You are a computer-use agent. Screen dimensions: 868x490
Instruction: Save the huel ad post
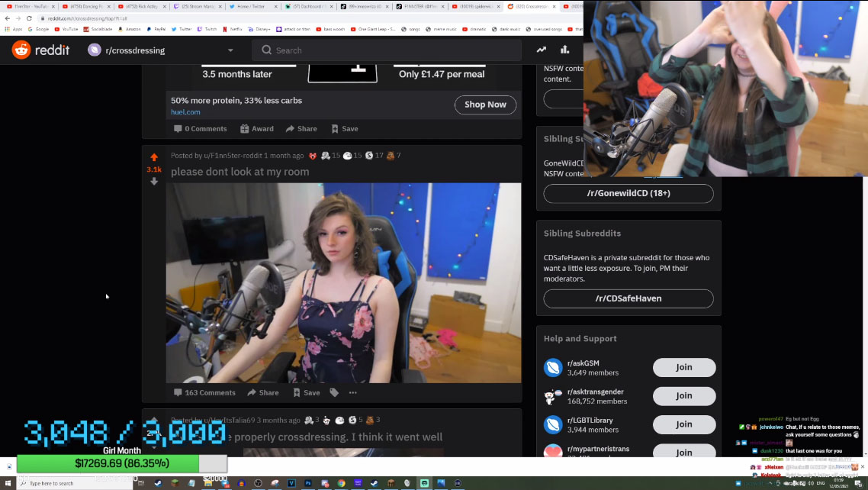click(x=345, y=128)
